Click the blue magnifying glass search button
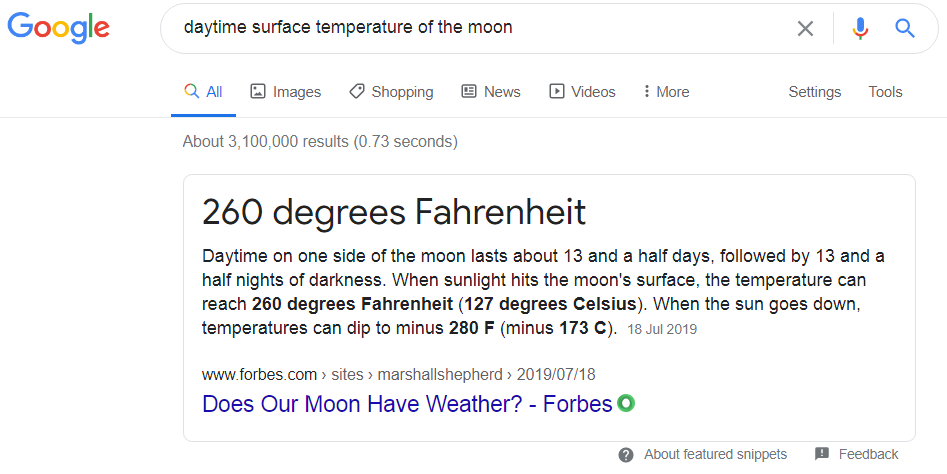Viewport: 947px width, 474px height. point(905,28)
